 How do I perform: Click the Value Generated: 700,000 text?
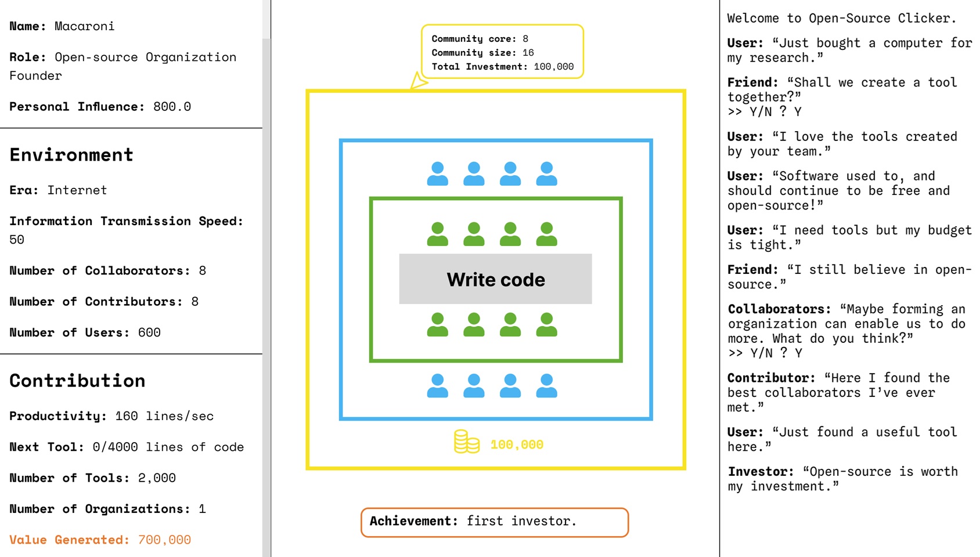pos(100,540)
